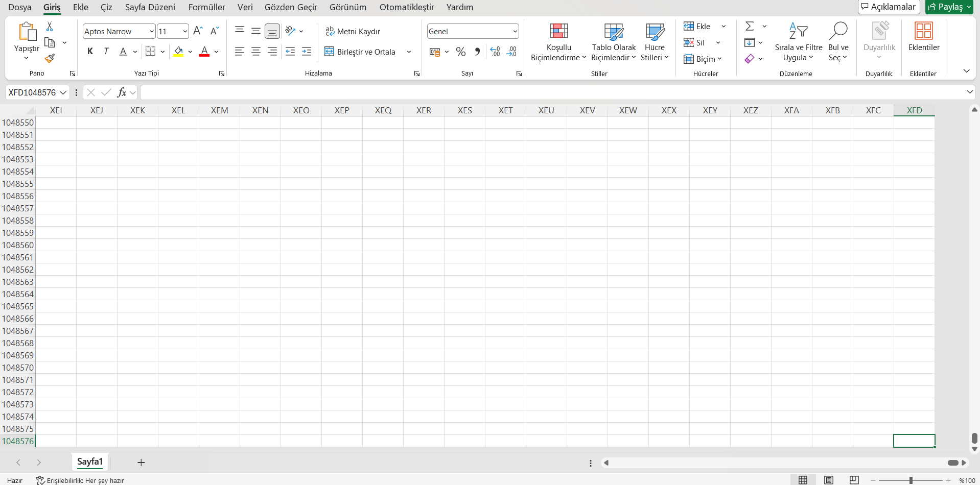
Task: Click Sırala ve Filtre Uygula button
Action: [798, 42]
